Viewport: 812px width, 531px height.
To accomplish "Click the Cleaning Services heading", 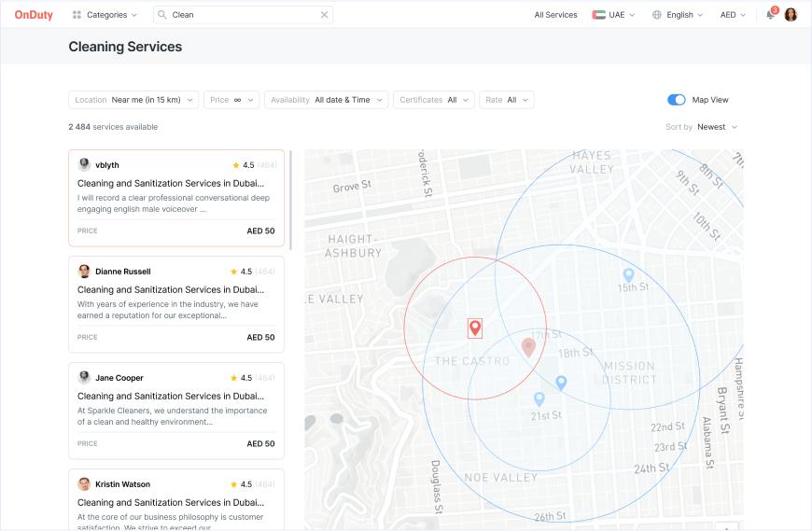I will [x=125, y=47].
